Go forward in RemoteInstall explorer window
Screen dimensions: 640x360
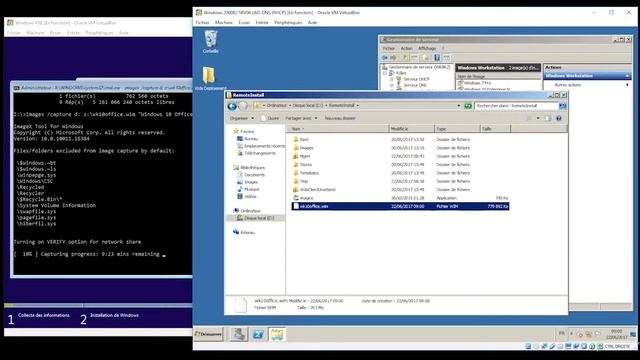[243, 106]
